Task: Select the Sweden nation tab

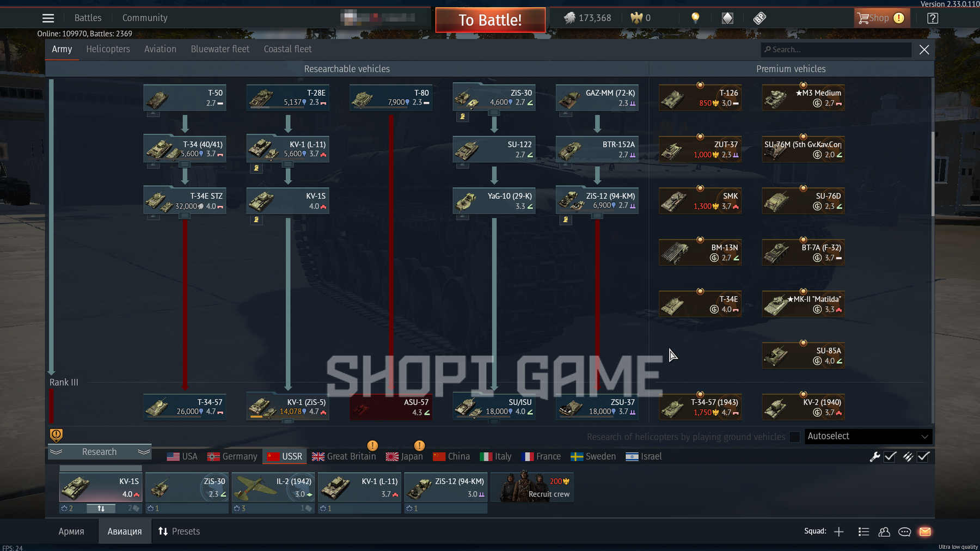Action: pos(593,457)
